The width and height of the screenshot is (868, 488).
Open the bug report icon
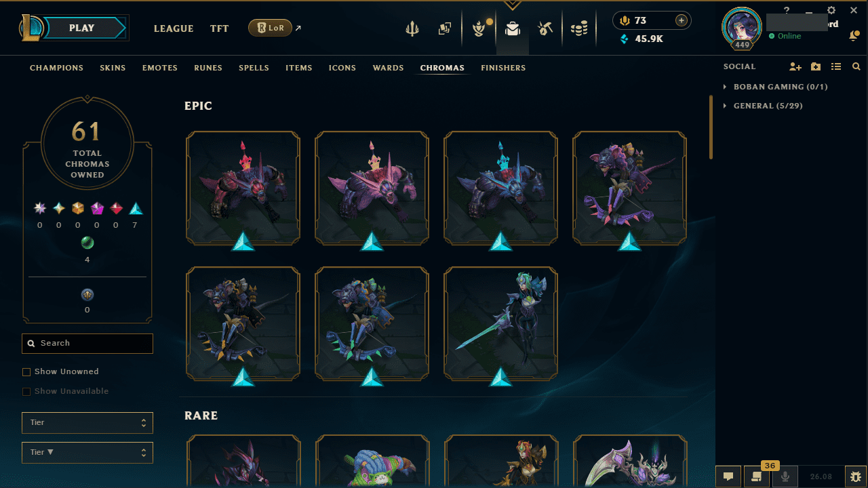point(854,476)
